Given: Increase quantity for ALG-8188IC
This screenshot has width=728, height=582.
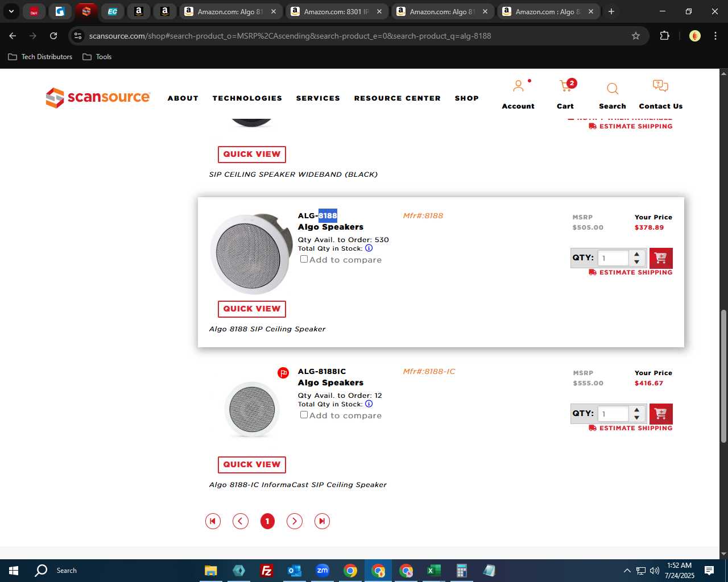Looking at the screenshot, I should (x=636, y=410).
